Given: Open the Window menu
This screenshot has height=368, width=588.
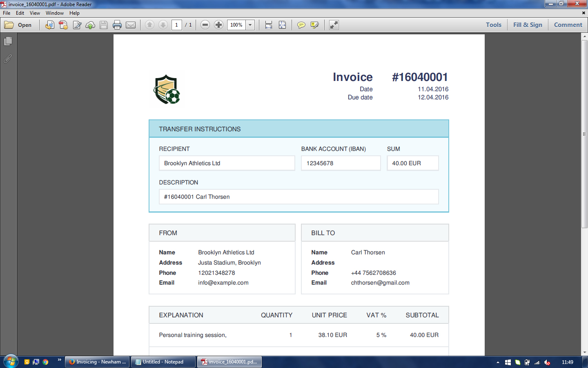Looking at the screenshot, I should (x=54, y=13).
